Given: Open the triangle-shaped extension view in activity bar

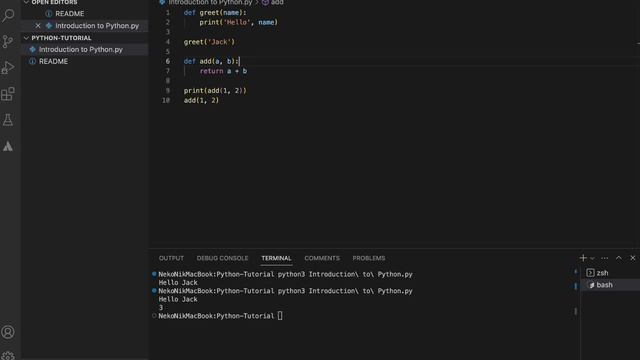Looking at the screenshot, I should pos(8,146).
